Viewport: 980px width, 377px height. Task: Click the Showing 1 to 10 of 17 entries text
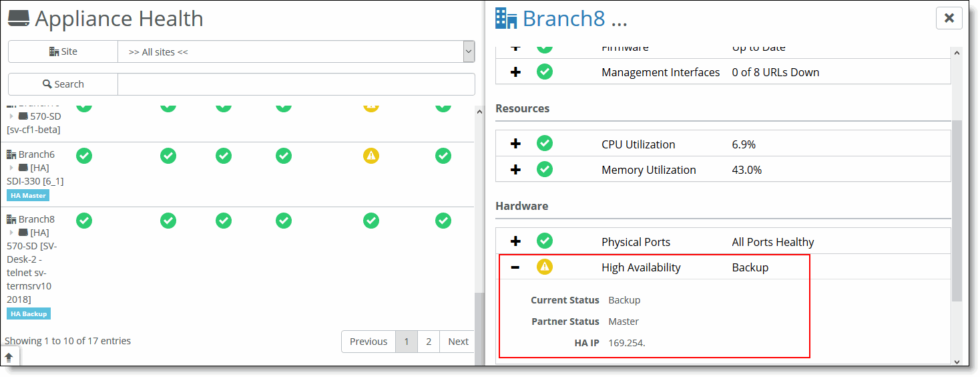coord(68,341)
